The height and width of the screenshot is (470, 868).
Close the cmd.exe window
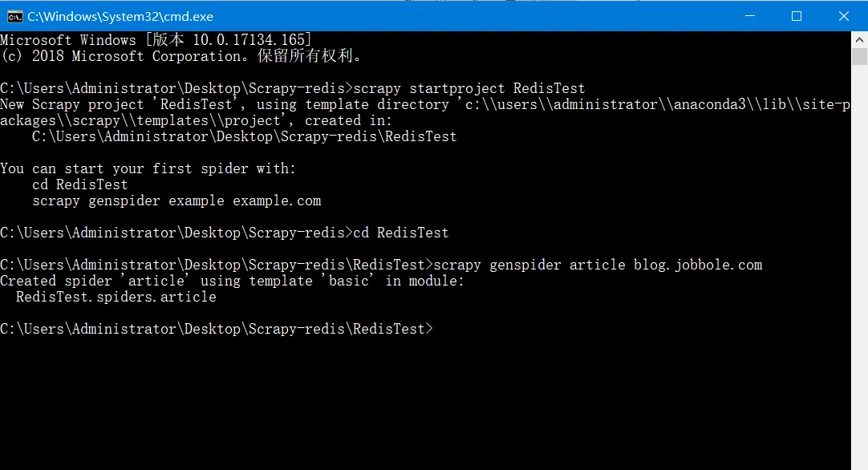(x=844, y=16)
